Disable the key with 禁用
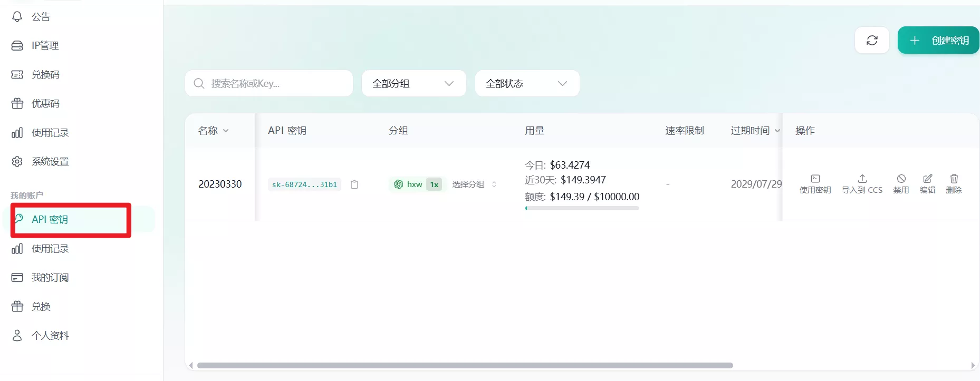 [x=901, y=184]
